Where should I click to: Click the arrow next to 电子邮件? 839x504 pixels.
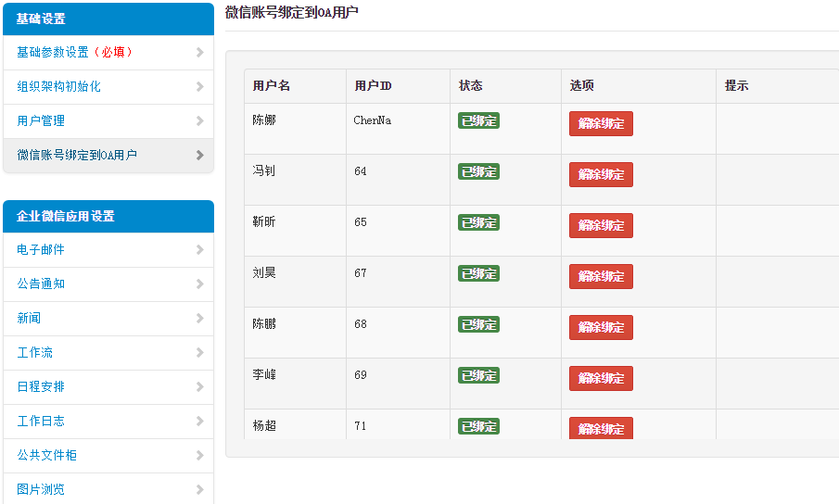click(x=200, y=250)
